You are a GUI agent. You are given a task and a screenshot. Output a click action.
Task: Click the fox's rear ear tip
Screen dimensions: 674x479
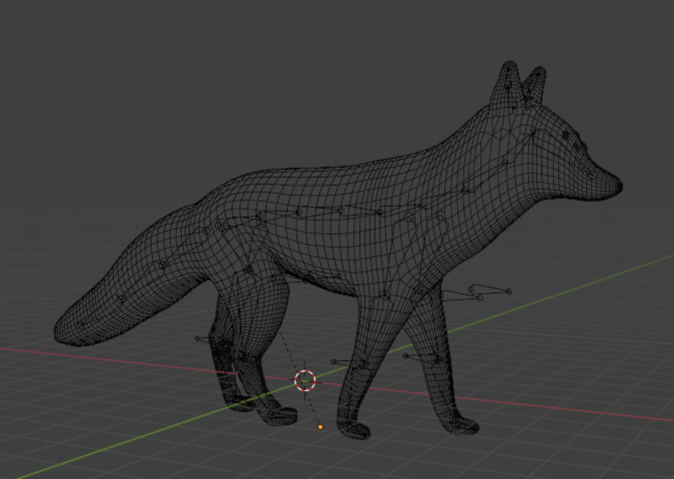[538, 72]
